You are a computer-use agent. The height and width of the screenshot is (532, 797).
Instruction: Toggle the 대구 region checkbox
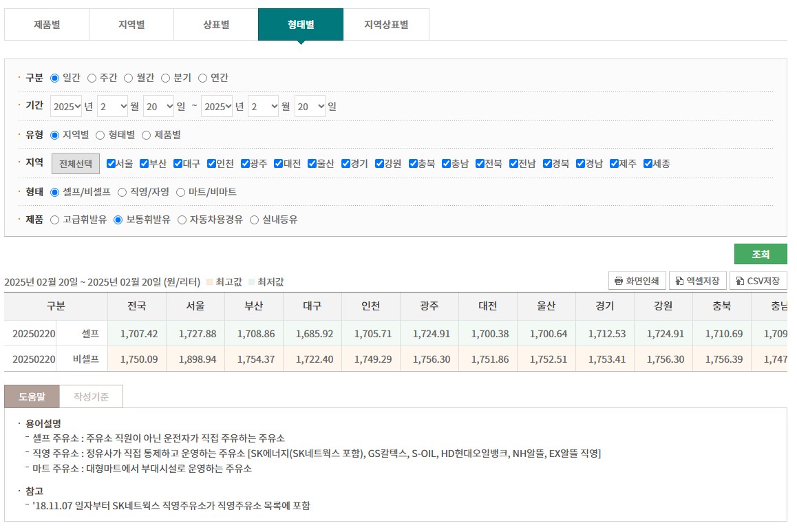point(178,164)
